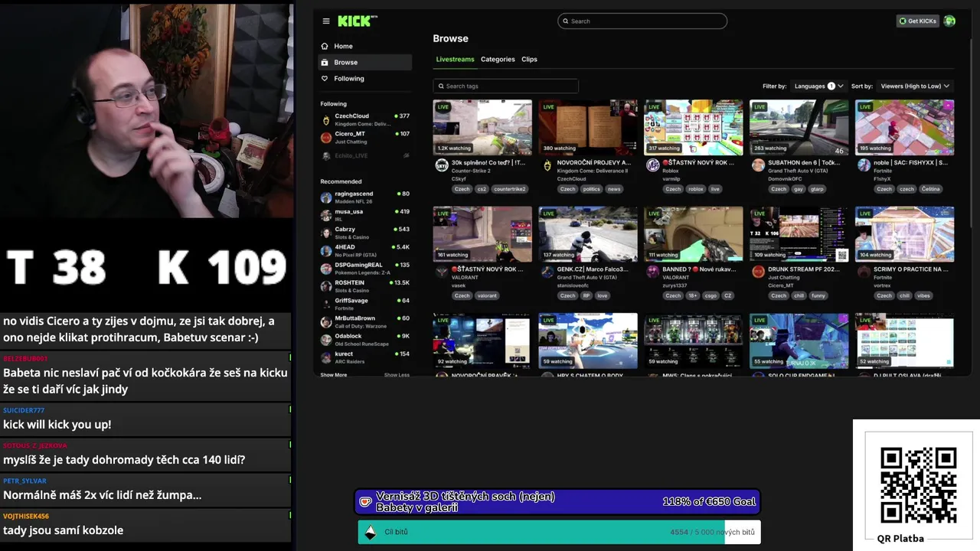Click the csgo tag under the zurys1337 stream
Image resolution: width=980 pixels, height=551 pixels.
coord(711,295)
